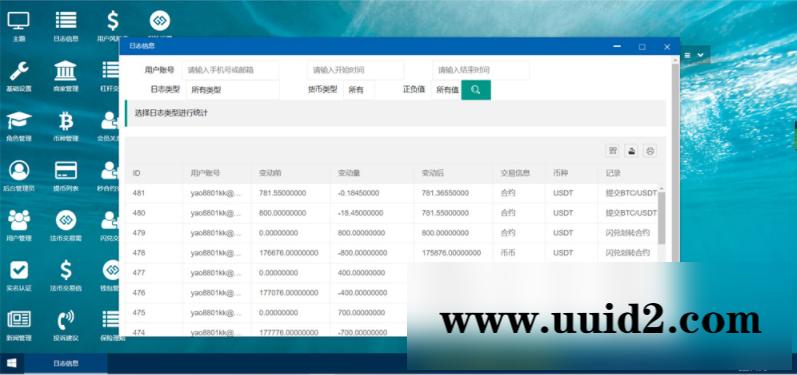Open the 正负值 所有值 dropdown
The image size is (797, 375).
tap(446, 90)
